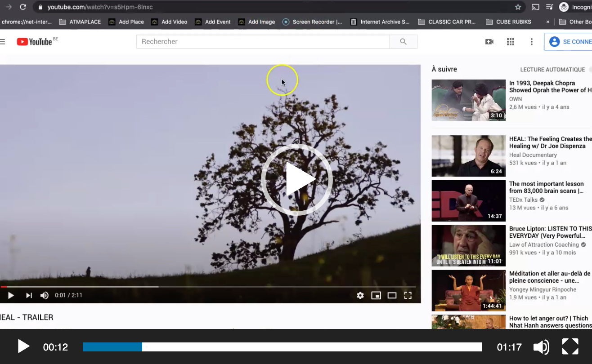Open the YouTube video settings gear
This screenshot has height=364, width=592.
click(x=360, y=295)
